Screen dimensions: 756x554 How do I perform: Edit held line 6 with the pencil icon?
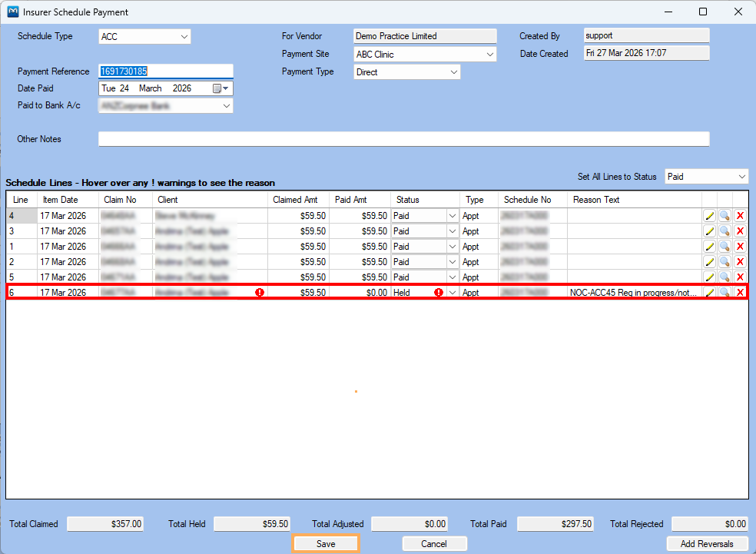click(709, 293)
